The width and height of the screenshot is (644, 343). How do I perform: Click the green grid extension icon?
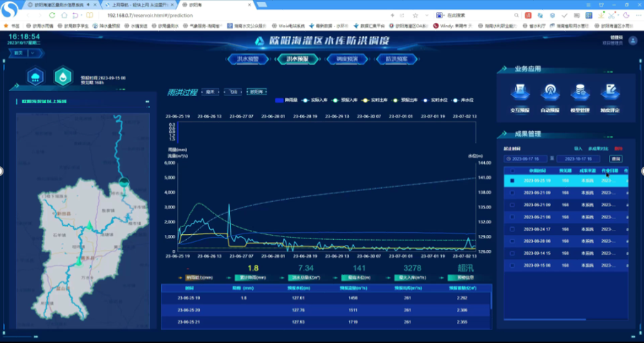pos(589,15)
